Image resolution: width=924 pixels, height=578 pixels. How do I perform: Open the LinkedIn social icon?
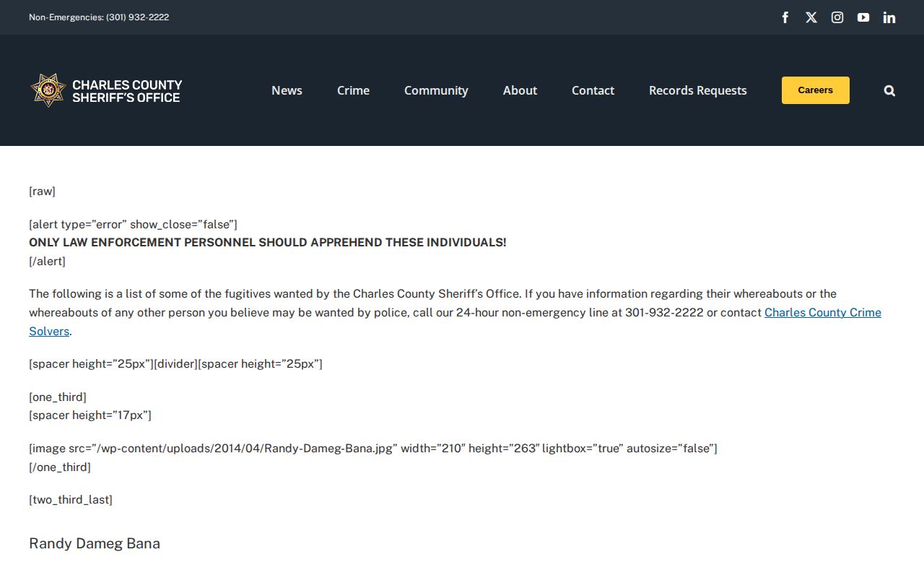[889, 17]
